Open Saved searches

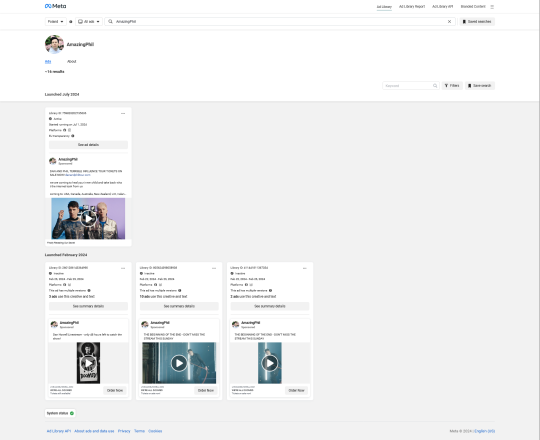click(477, 22)
